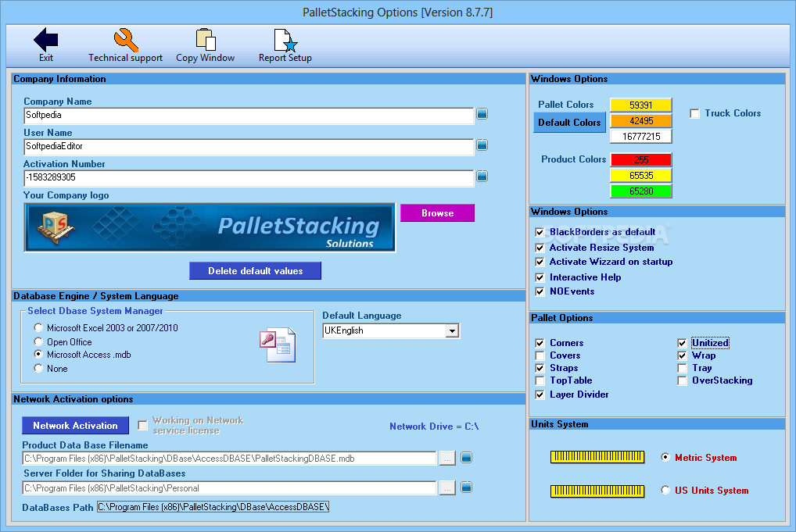Pick pallet color swatch 59391
796x532 pixels.
pos(641,105)
